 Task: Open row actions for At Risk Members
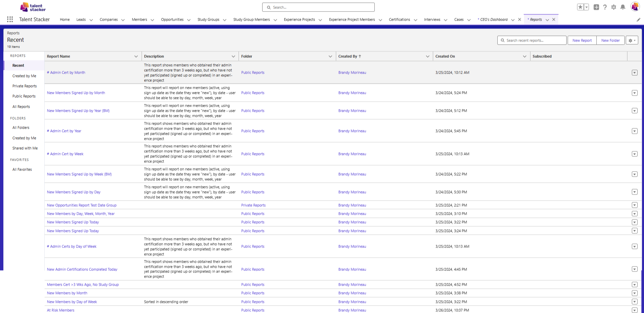coord(634,310)
